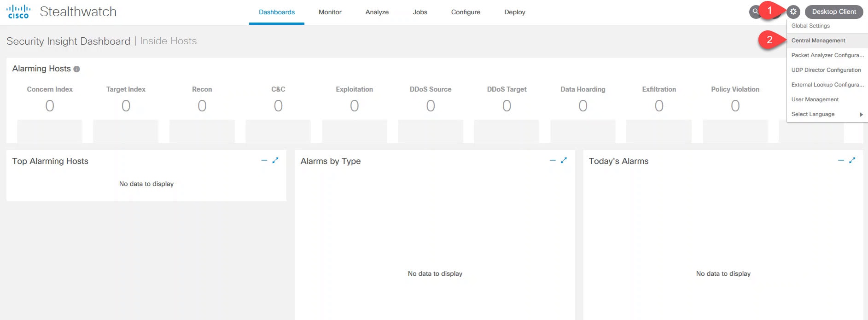
Task: Click the Data Hoarding count
Action: coord(583,106)
